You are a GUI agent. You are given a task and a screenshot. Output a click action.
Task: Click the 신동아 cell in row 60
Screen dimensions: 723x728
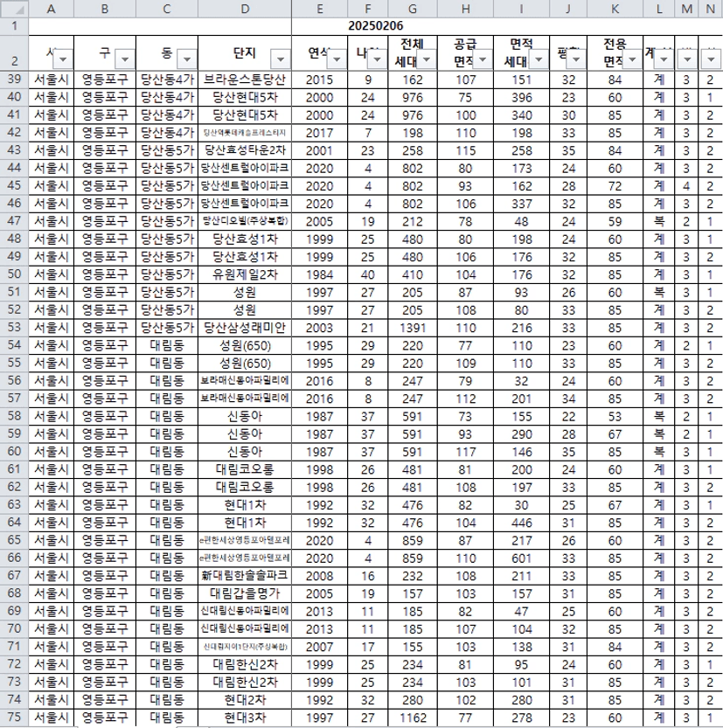click(245, 451)
